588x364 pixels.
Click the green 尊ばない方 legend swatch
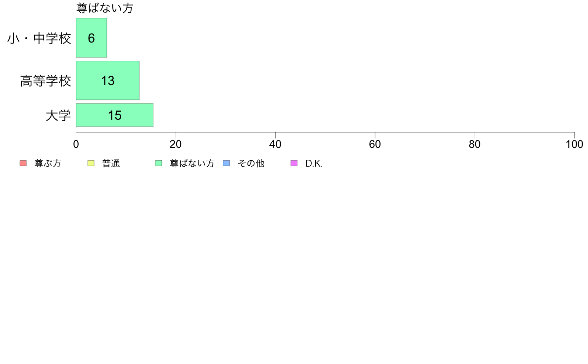click(x=158, y=163)
